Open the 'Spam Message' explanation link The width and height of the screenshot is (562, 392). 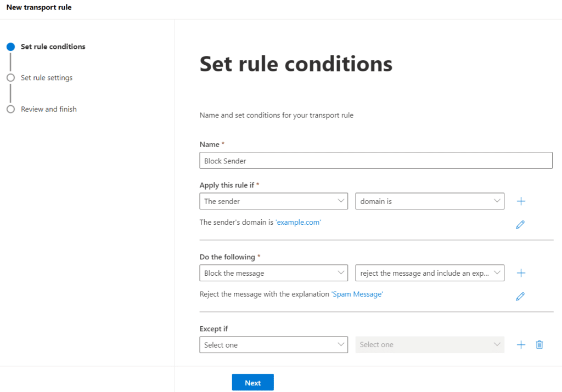[357, 294]
